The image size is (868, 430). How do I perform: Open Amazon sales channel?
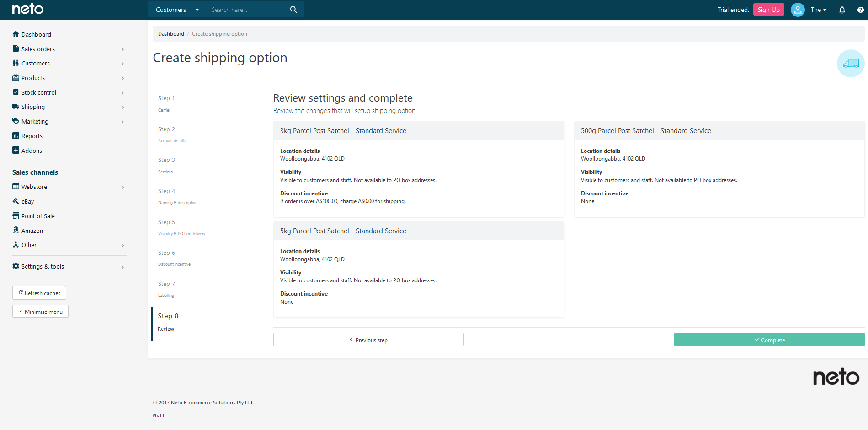click(x=32, y=231)
